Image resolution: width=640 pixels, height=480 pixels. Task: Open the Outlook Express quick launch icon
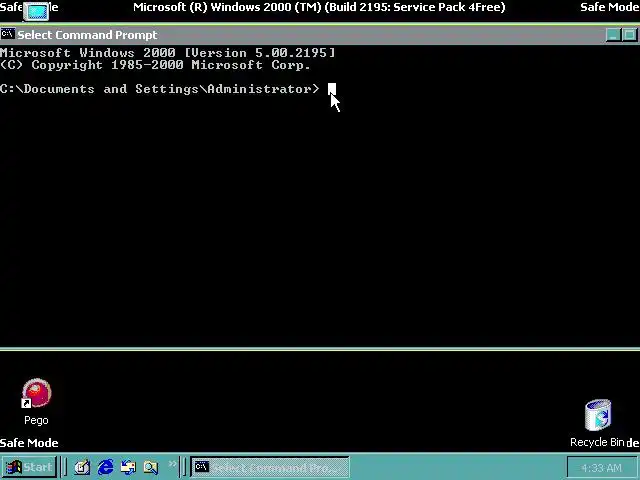point(128,467)
